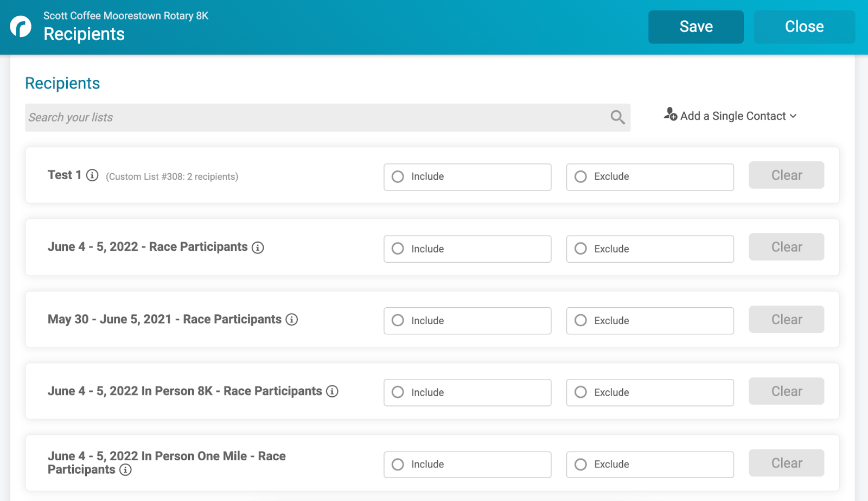This screenshot has width=868, height=501.
Task: Open info icon for In Person One Mile list
Action: tap(125, 470)
